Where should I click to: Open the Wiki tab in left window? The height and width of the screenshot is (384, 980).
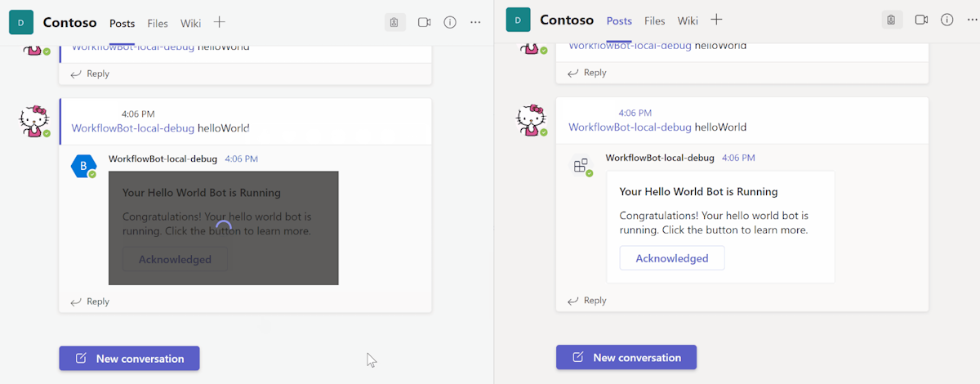tap(190, 23)
